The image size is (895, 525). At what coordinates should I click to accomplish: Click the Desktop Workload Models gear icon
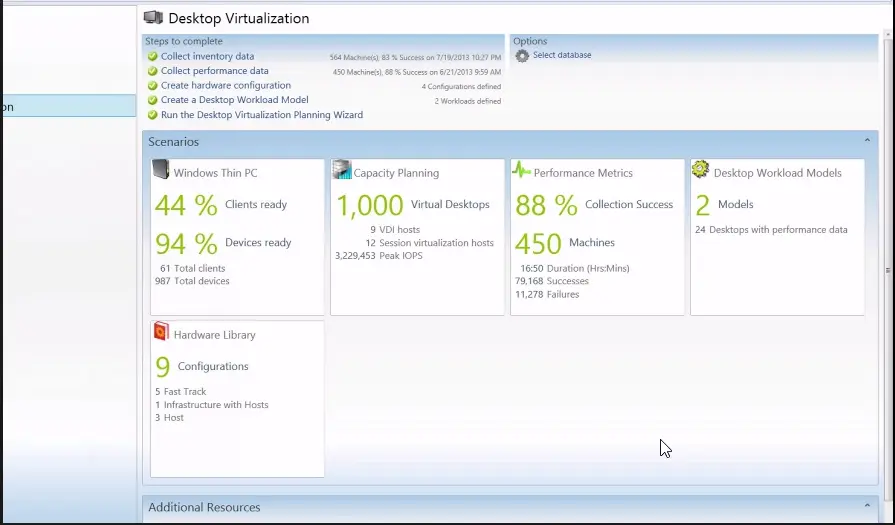pos(700,170)
